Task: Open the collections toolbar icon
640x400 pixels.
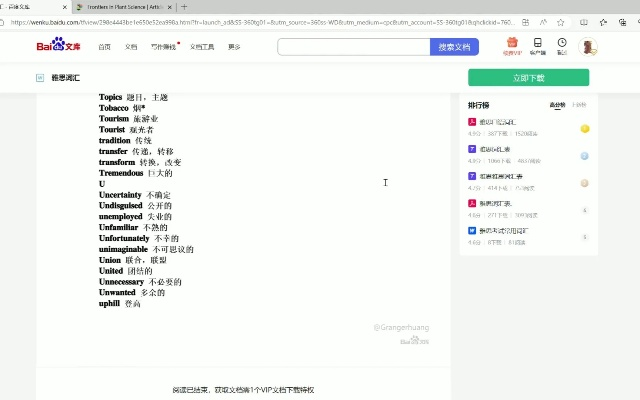Action: point(622,22)
